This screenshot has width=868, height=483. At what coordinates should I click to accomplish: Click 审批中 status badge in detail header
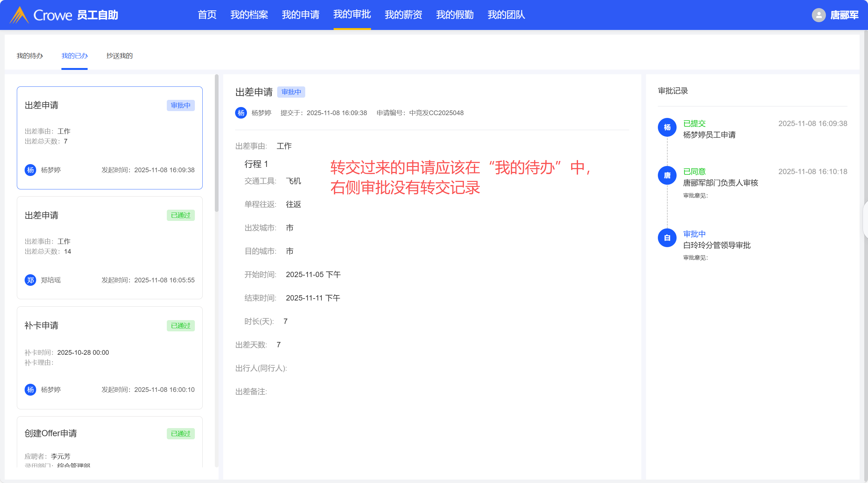pyautogui.click(x=291, y=92)
